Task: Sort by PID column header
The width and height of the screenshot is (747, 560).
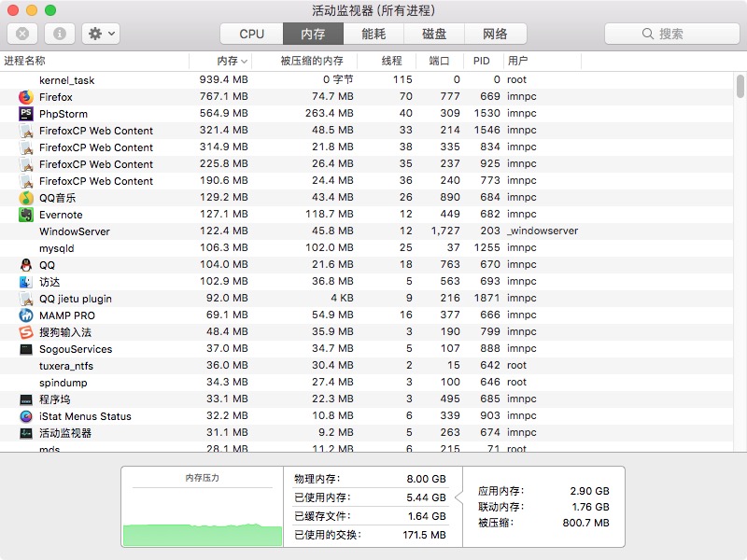Action: [x=483, y=61]
